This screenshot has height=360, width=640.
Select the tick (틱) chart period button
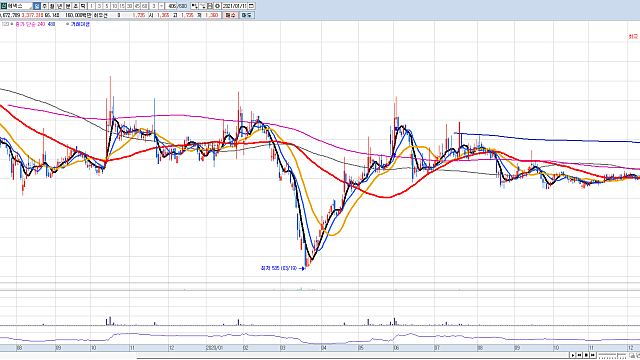tap(83, 6)
